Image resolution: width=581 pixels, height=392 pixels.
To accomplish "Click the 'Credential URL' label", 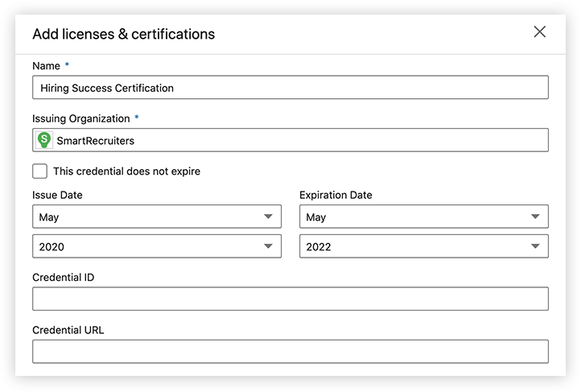I will pyautogui.click(x=68, y=330).
